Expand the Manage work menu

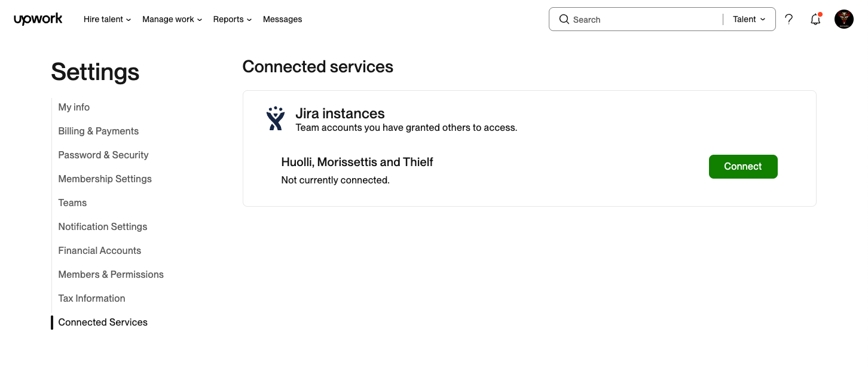click(x=172, y=19)
